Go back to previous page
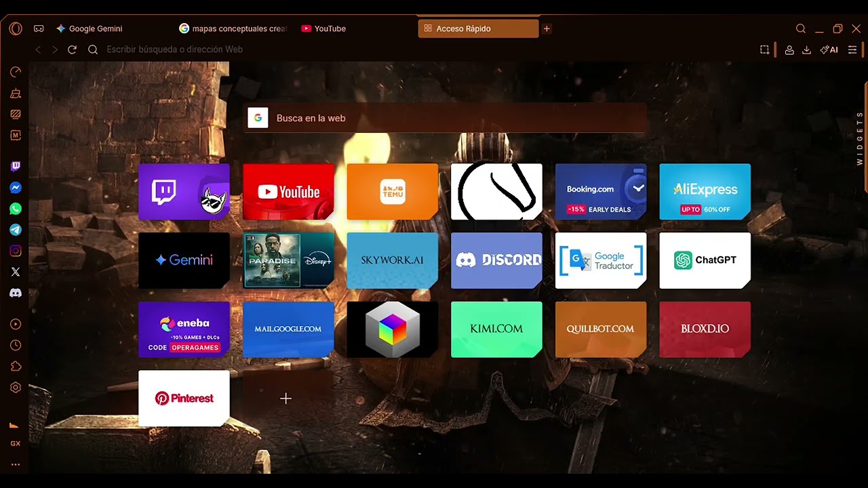868x488 pixels. pos(38,49)
